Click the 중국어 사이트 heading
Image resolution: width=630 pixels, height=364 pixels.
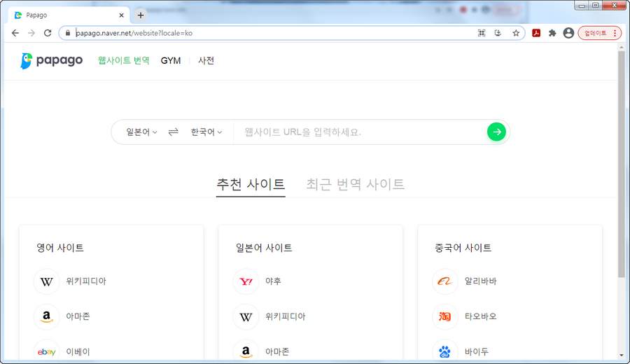(x=463, y=248)
